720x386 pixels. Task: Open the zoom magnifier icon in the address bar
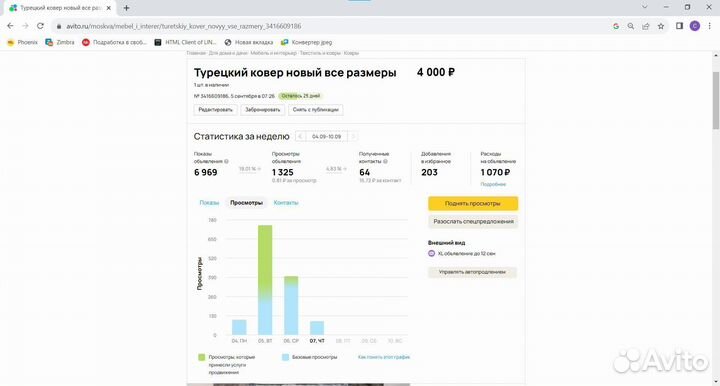[631, 26]
